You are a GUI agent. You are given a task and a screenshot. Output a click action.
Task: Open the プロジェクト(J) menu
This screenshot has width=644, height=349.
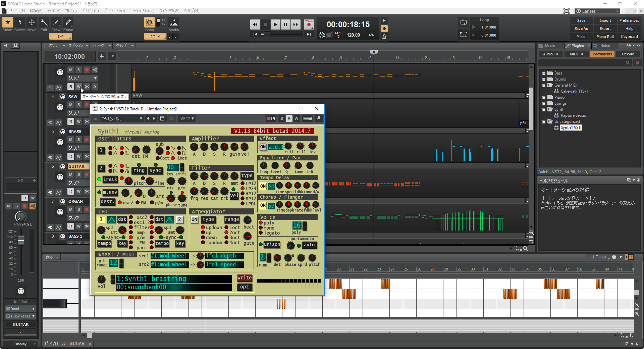point(114,11)
